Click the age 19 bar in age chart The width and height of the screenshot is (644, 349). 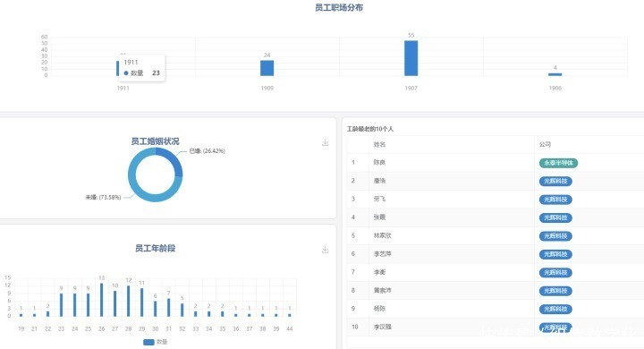tap(21, 315)
